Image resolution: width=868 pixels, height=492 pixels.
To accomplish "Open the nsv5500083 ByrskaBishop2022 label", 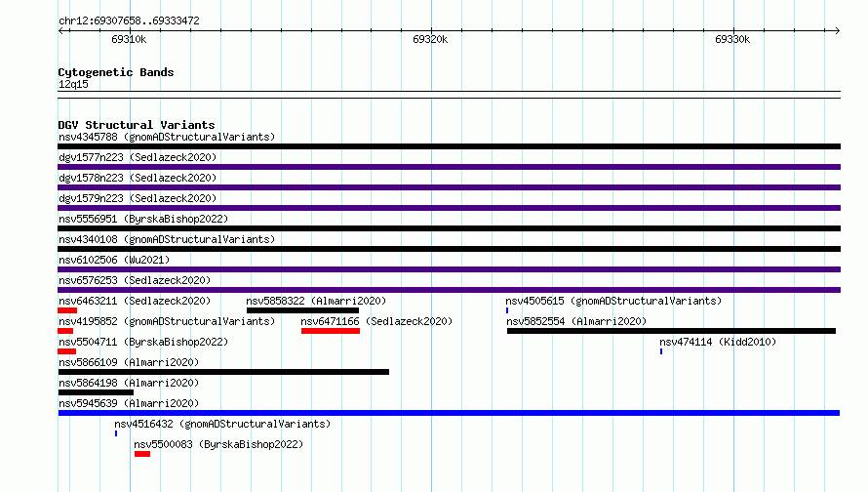I will tap(218, 444).
